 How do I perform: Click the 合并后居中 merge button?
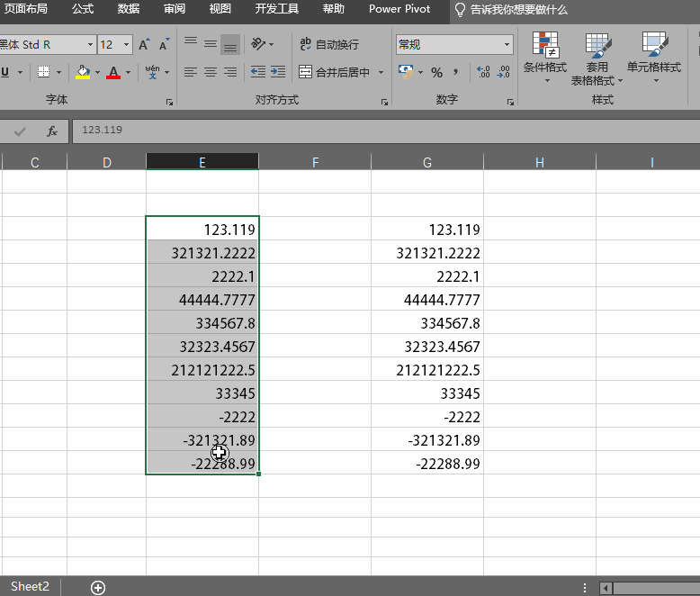(335, 72)
